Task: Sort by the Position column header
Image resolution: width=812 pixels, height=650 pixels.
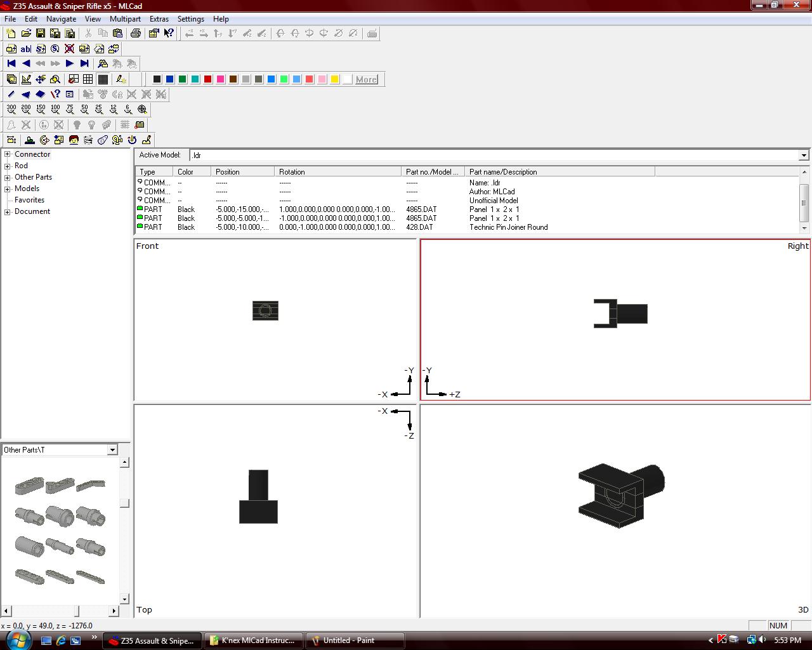Action: click(x=243, y=171)
